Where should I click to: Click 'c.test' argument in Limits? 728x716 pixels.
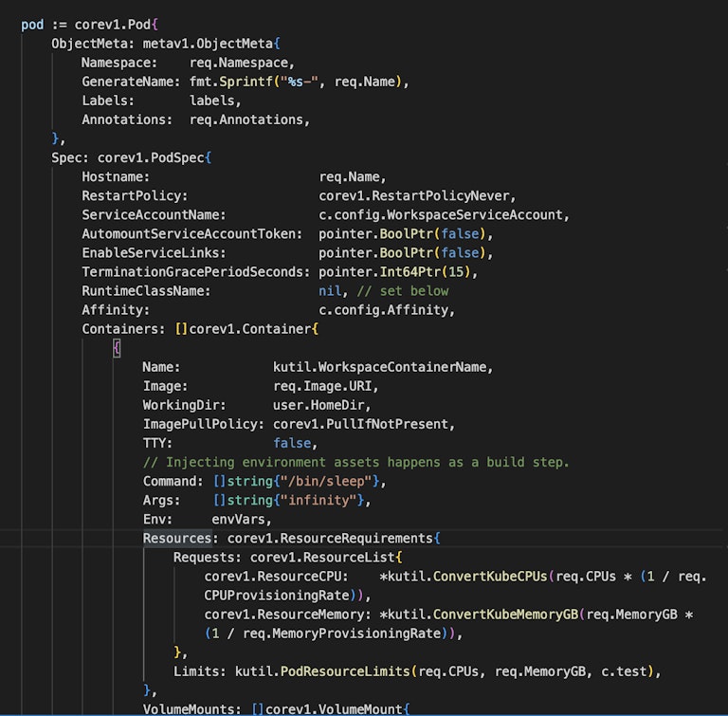click(624, 672)
